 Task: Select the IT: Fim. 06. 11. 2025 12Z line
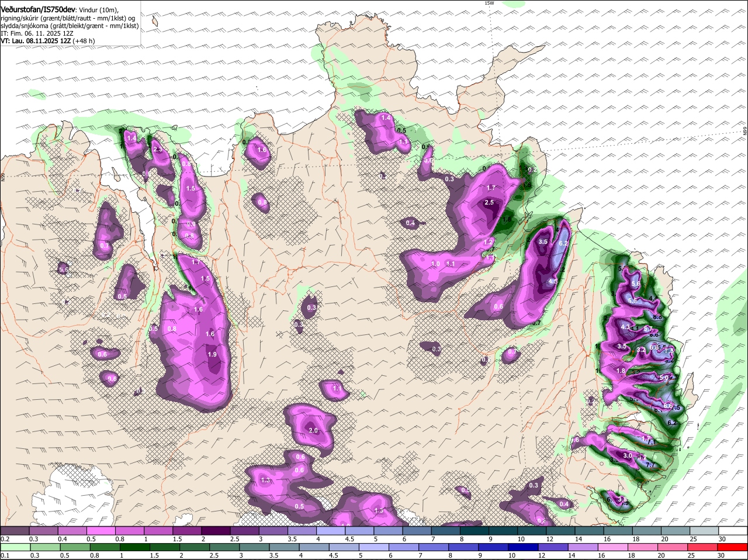coord(38,33)
